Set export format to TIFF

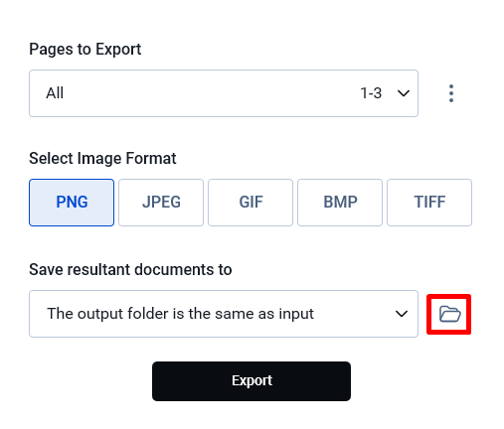coord(429,203)
